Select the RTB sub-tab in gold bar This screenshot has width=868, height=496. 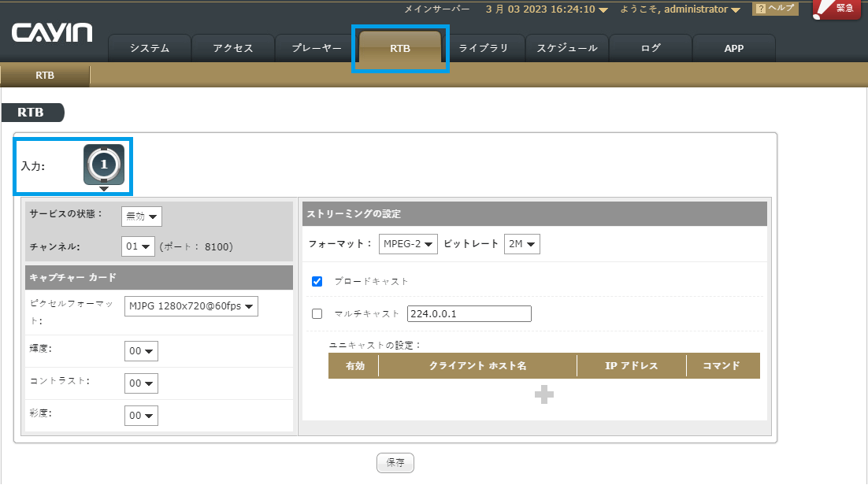tap(45, 76)
